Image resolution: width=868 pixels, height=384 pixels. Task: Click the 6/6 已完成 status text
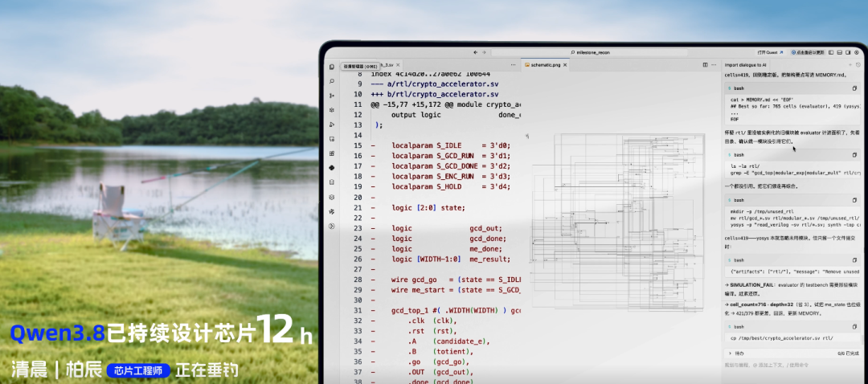tap(848, 353)
